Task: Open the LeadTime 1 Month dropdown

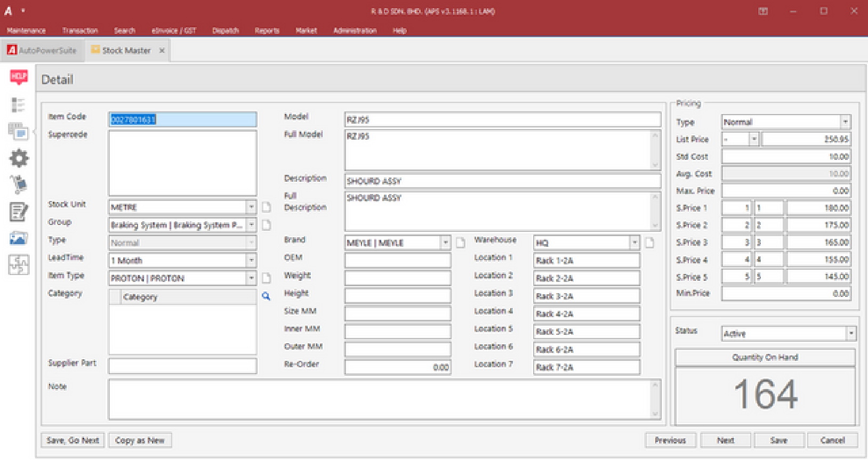Action: coord(251,261)
